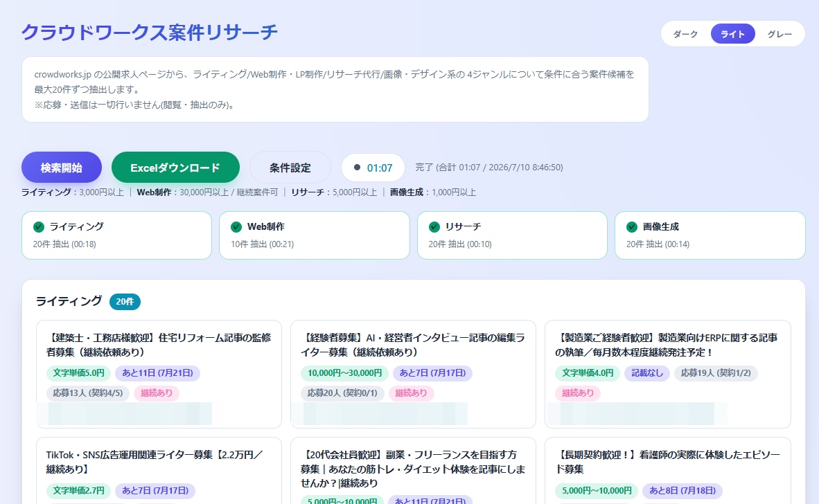Image resolution: width=819 pixels, height=504 pixels.
Task: Click the green check icon on ライティング card
Action: 39,226
